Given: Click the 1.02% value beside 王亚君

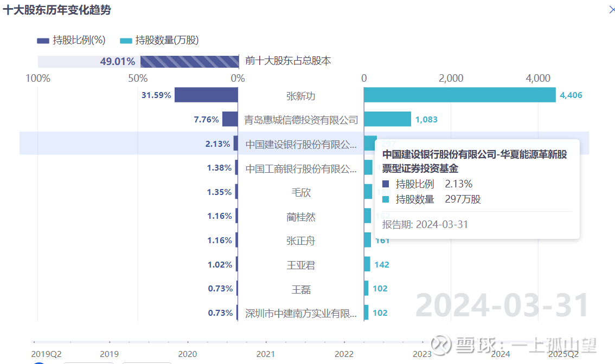Looking at the screenshot, I should coord(220,264).
